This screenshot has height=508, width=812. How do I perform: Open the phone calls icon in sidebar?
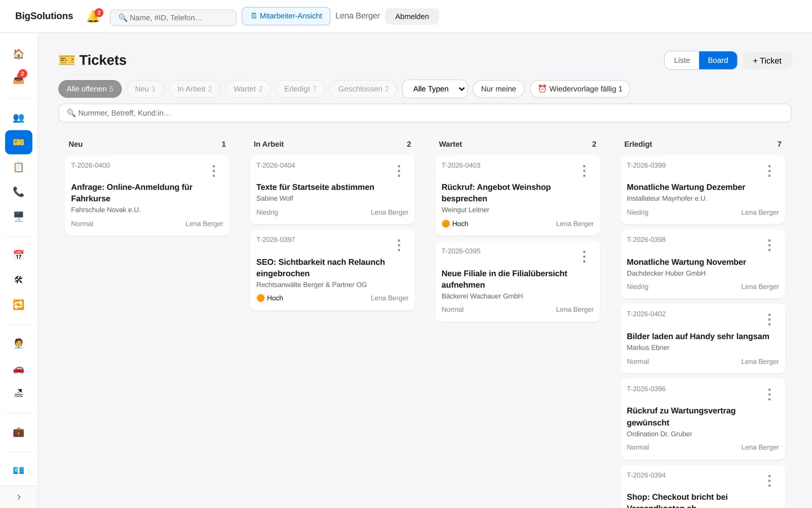coord(19,192)
